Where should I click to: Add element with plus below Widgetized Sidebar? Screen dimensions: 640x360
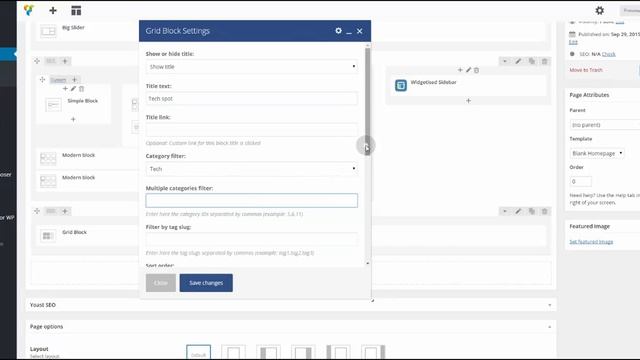(468, 100)
